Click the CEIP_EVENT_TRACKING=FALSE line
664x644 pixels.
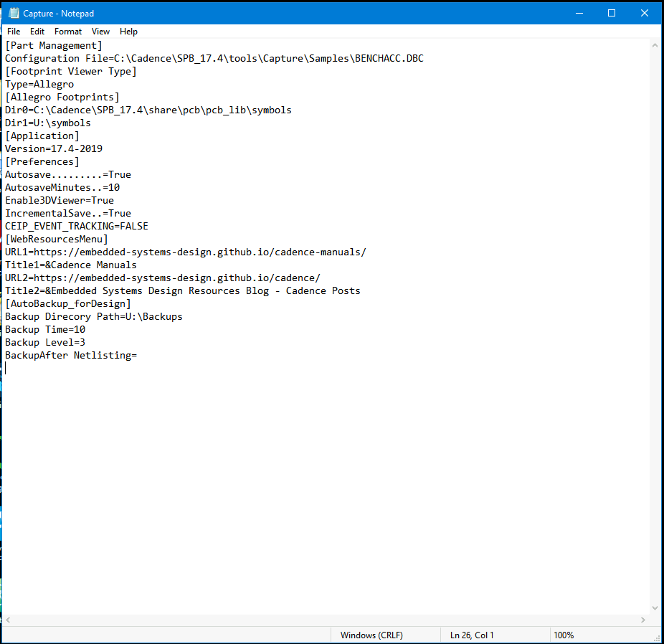coord(77,226)
